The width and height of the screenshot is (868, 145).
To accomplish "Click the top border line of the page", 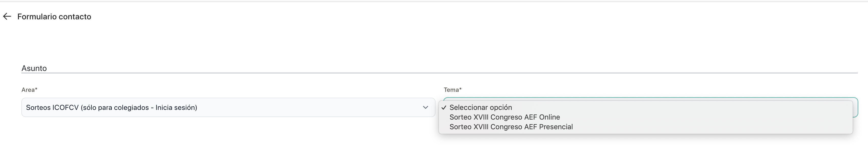I will click(x=434, y=2).
